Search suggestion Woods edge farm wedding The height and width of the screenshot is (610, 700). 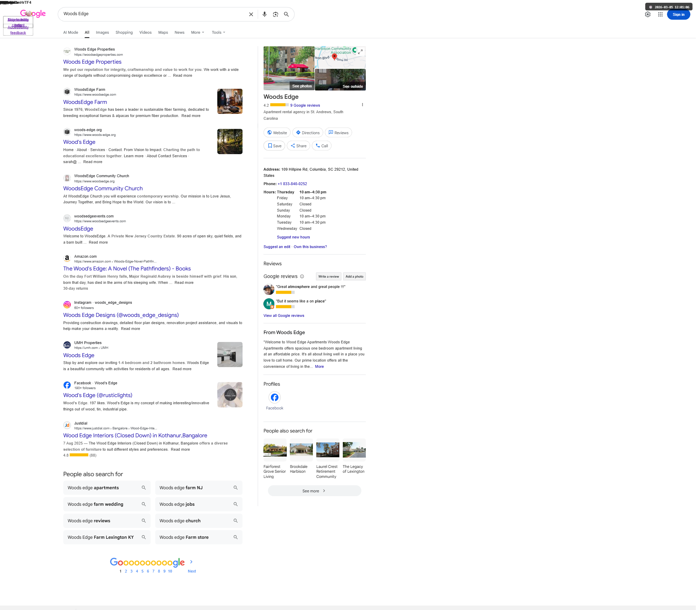coord(107,504)
